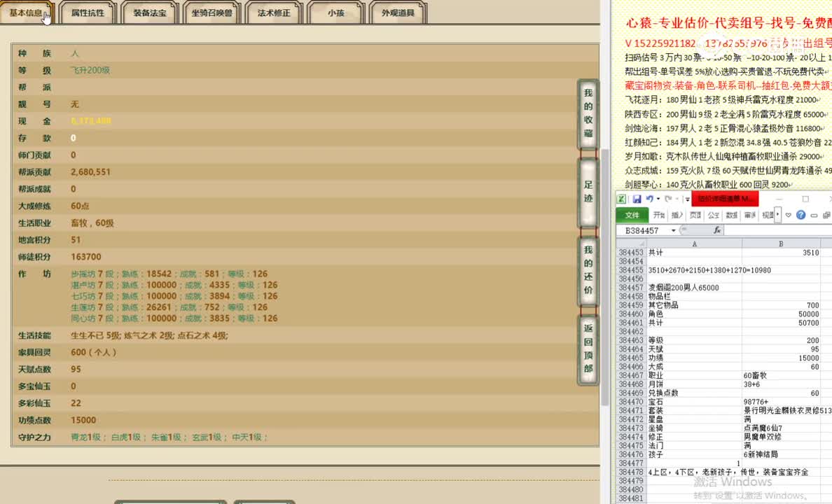Click the 60畜牧 cell
Screen dimensions: 832x504
pos(781,376)
